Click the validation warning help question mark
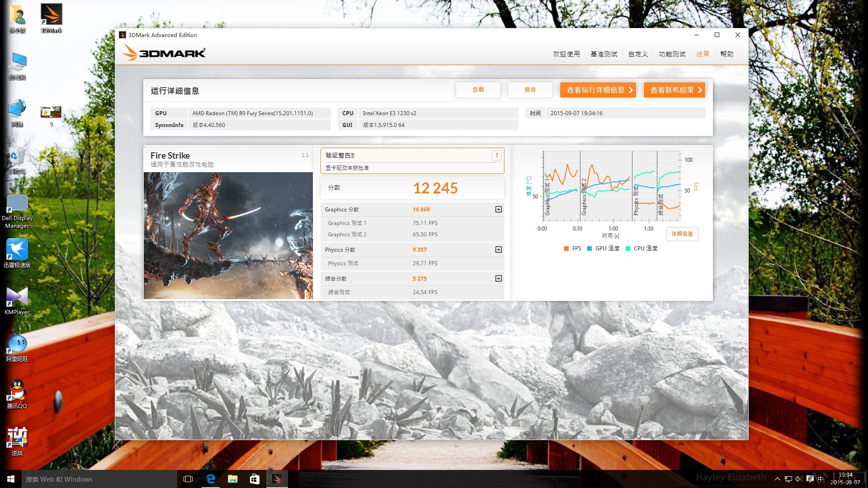This screenshot has height=488, width=868. 496,155
